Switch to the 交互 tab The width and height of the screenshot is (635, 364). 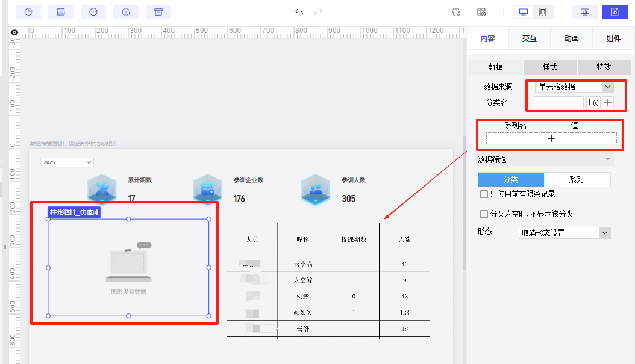coord(530,39)
